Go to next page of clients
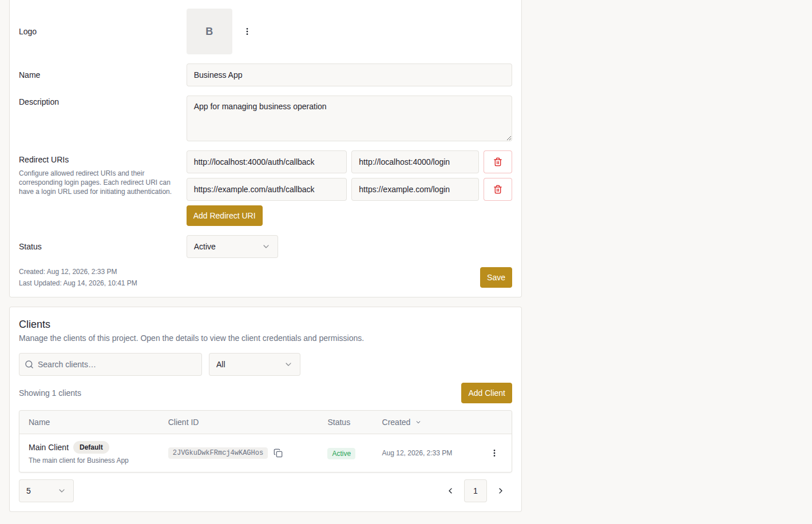The width and height of the screenshot is (812, 524). click(501, 491)
